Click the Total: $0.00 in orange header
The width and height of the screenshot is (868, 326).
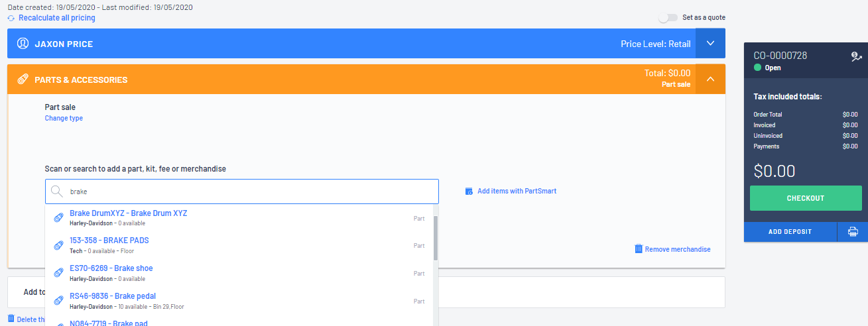667,74
